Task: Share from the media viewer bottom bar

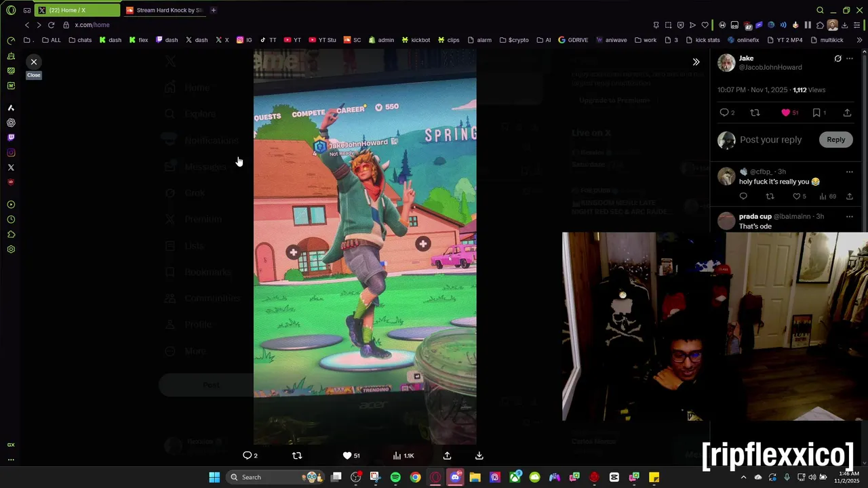Action: [447, 455]
